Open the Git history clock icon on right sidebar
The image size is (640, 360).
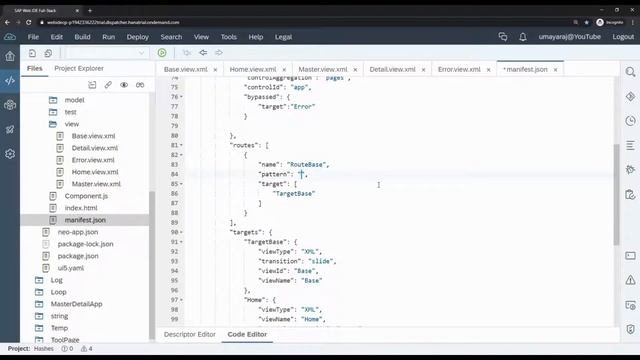(630, 121)
